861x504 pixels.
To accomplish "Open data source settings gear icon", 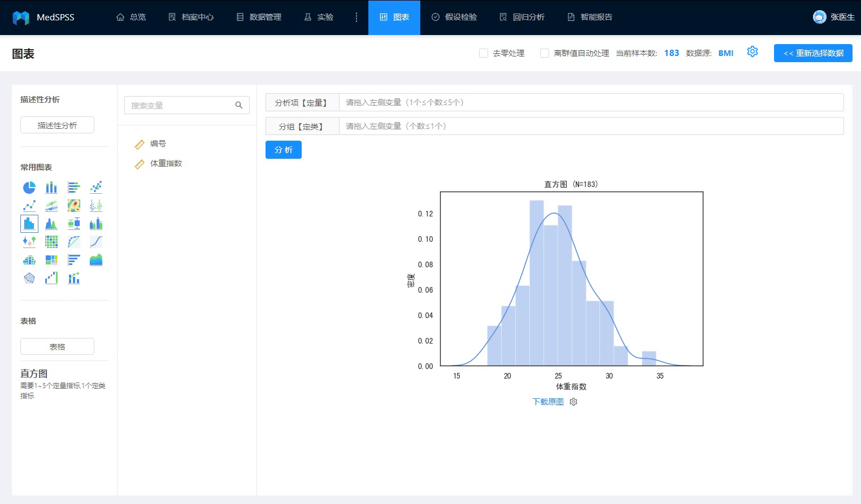I will [x=753, y=52].
